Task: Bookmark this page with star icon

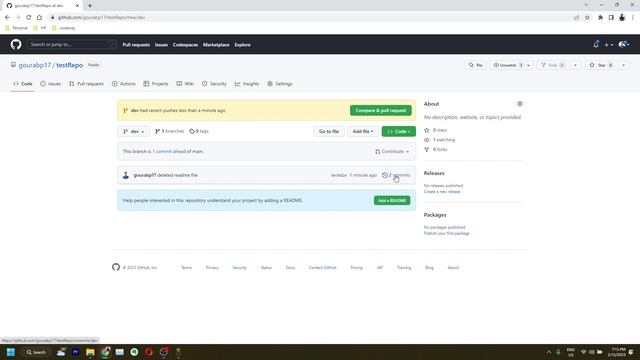Action: pyautogui.click(x=587, y=18)
